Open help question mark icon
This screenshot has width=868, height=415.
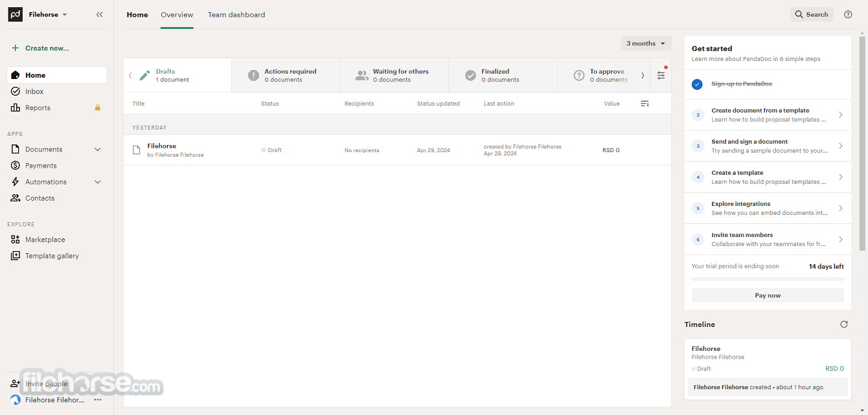848,14
